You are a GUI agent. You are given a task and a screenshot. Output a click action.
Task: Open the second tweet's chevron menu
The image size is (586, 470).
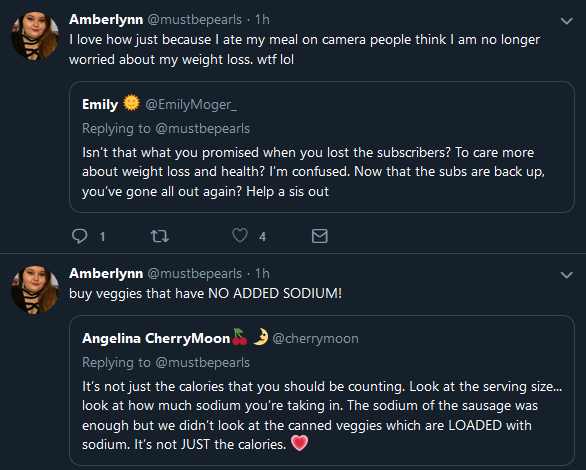(x=567, y=275)
